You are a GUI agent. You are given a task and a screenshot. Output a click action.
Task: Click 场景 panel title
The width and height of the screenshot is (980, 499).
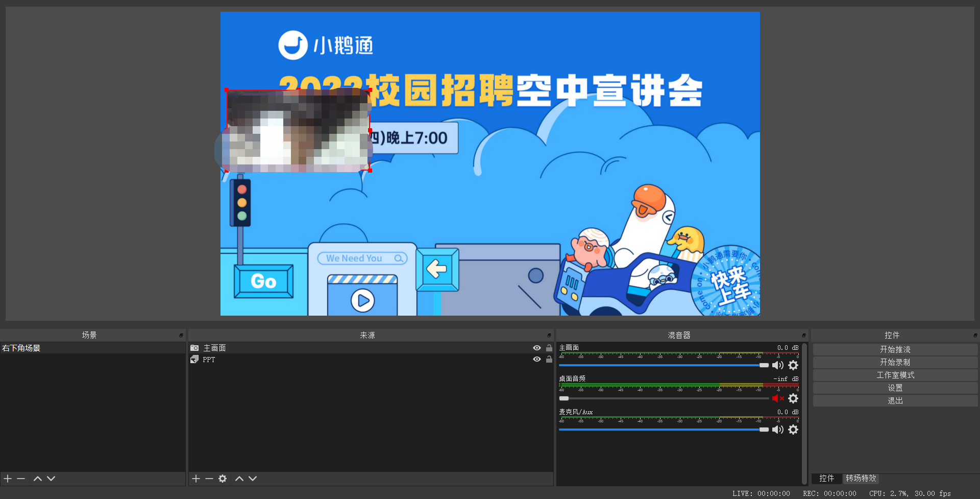(x=89, y=336)
